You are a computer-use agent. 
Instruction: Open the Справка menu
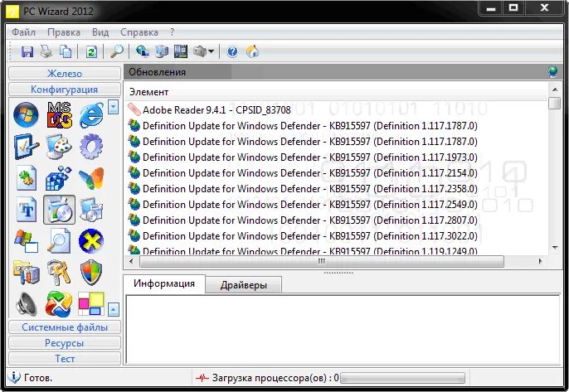(x=139, y=32)
